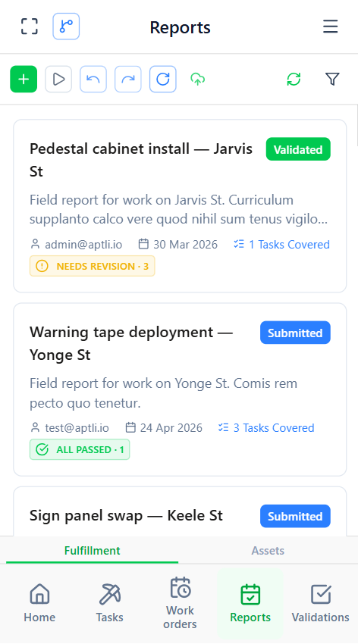Click '3 Tasks Covered' link

pyautogui.click(x=266, y=428)
